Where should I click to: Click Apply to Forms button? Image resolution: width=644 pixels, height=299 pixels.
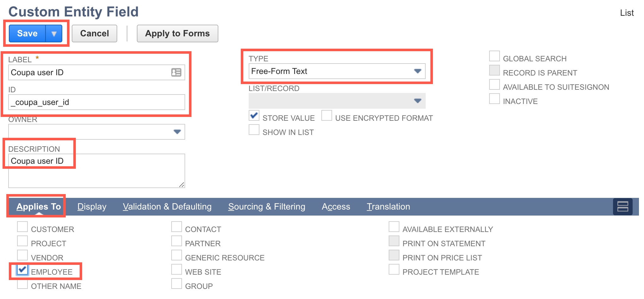coord(177,34)
